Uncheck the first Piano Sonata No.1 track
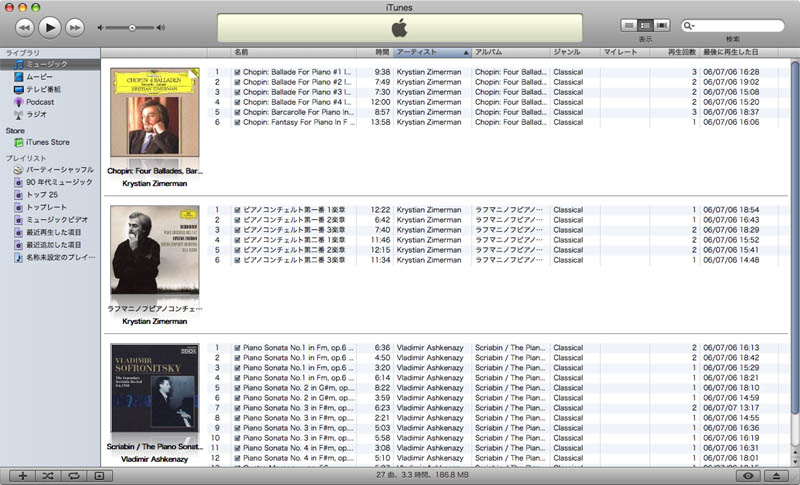Image resolution: width=800 pixels, height=485 pixels. 237,348
